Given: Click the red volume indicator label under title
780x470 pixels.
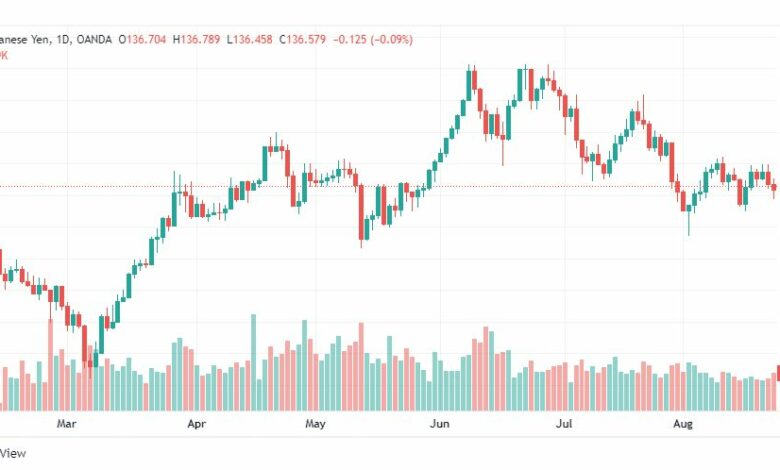Looking at the screenshot, I should pyautogui.click(x=3, y=55).
